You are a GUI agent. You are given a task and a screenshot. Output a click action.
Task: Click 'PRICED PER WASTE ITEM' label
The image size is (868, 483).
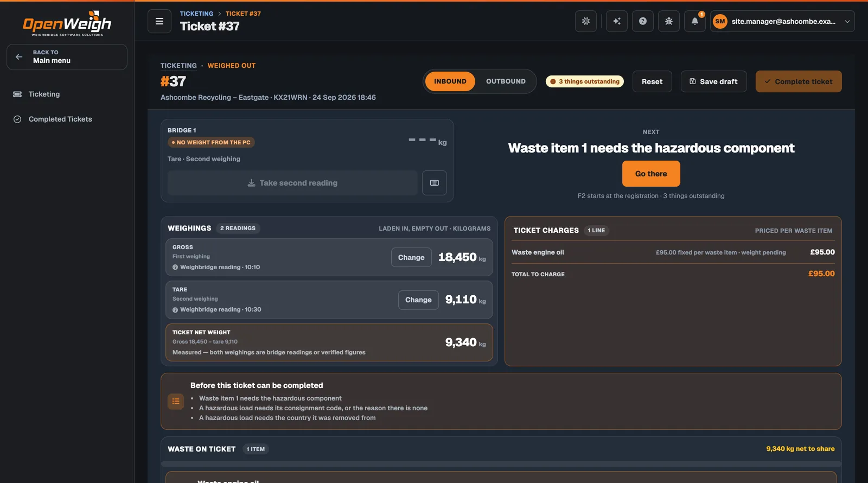point(794,231)
